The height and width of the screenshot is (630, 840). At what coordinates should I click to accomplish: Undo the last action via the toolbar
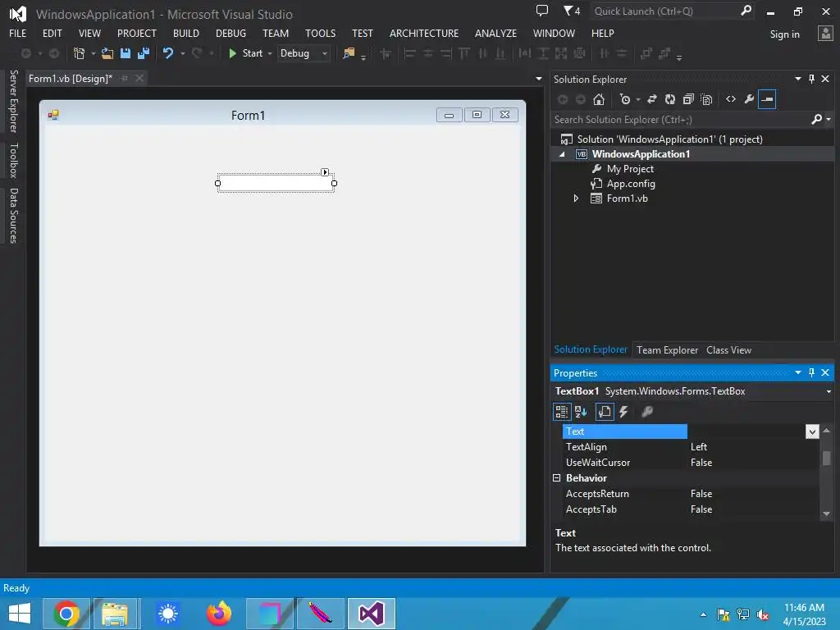(168, 53)
